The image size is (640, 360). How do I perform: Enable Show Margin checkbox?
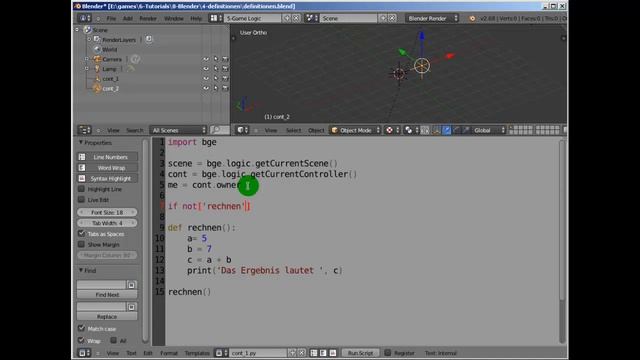point(81,244)
